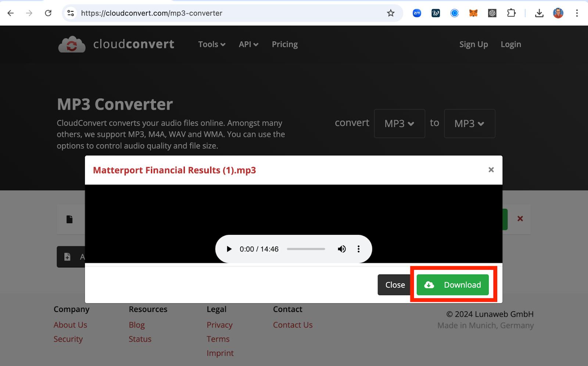
Task: Open the Pricing page
Action: point(285,44)
